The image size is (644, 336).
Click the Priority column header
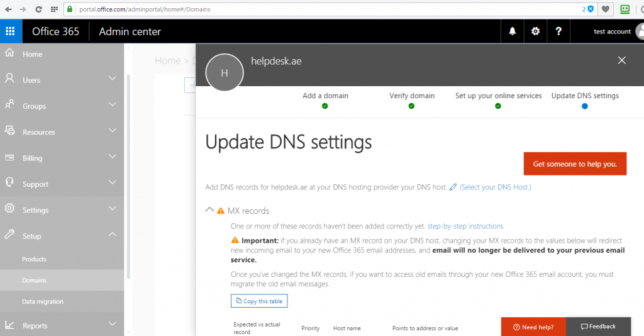point(311,328)
